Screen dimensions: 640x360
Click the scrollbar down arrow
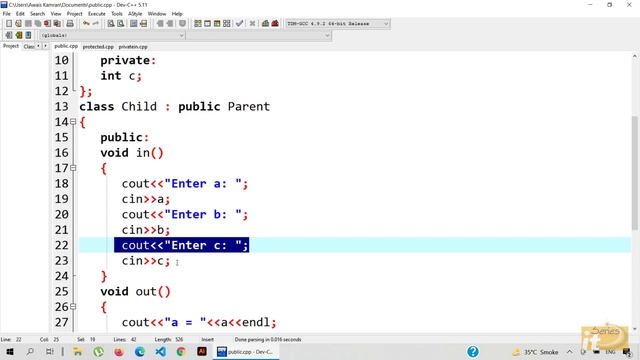[x=635, y=329]
